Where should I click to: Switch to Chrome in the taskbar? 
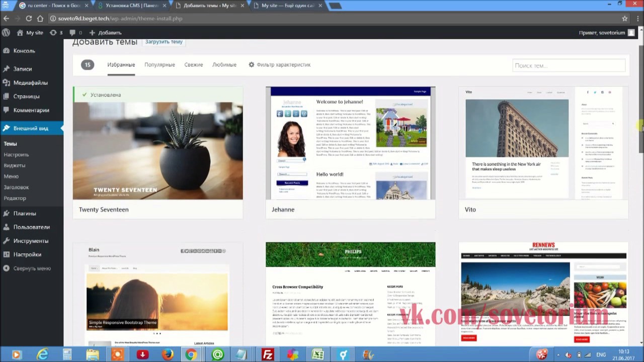pos(191,355)
